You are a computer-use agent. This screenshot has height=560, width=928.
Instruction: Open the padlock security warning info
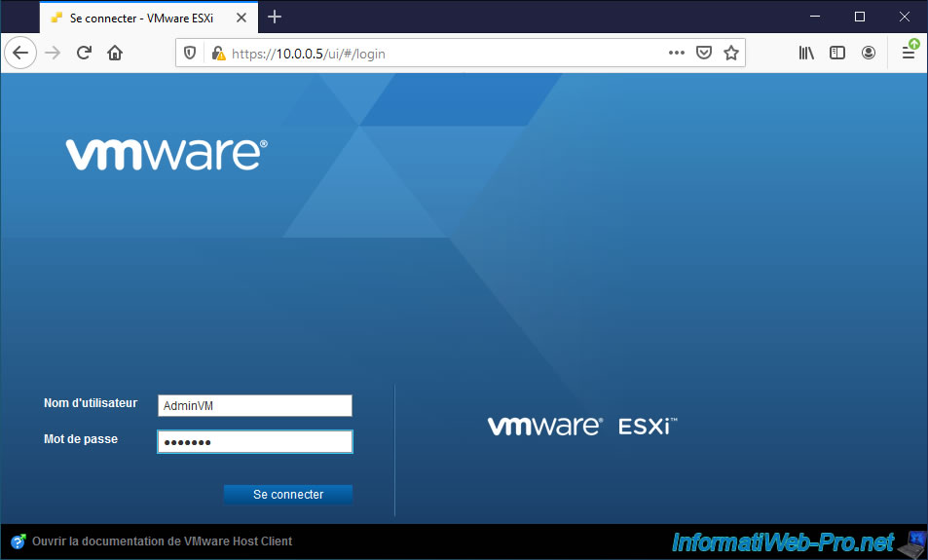[217, 54]
